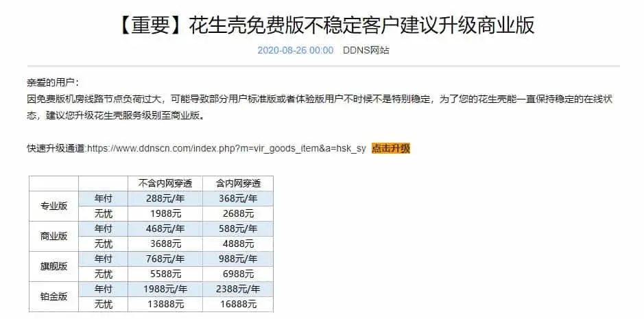Click the 年付 cell in 旗舰版 row

coord(103,259)
